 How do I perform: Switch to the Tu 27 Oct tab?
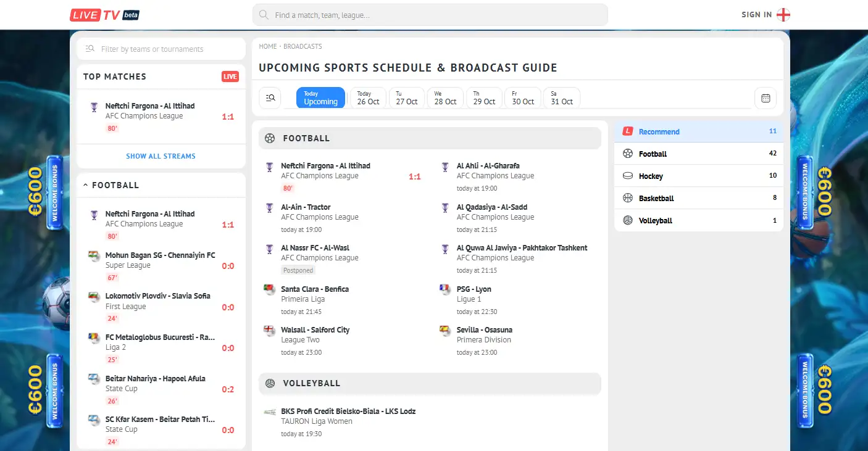click(x=407, y=98)
